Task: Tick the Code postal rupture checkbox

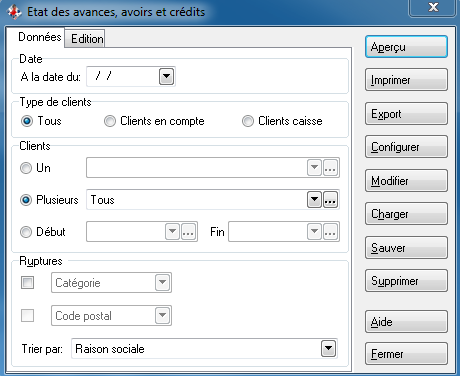Action: (x=27, y=315)
